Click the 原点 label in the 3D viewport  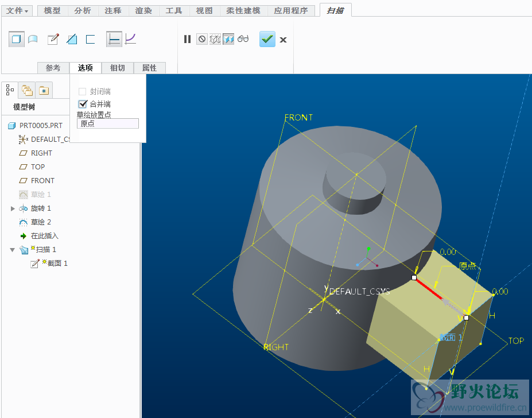(x=468, y=266)
